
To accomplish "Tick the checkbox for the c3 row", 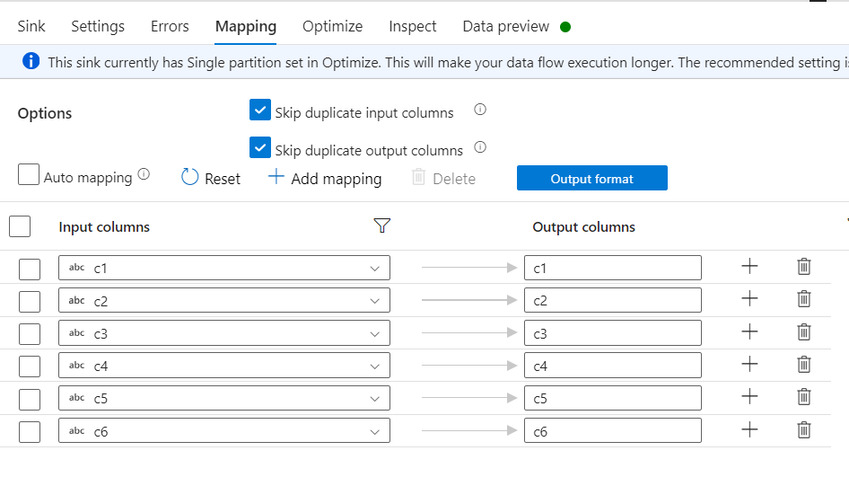I will [x=30, y=334].
